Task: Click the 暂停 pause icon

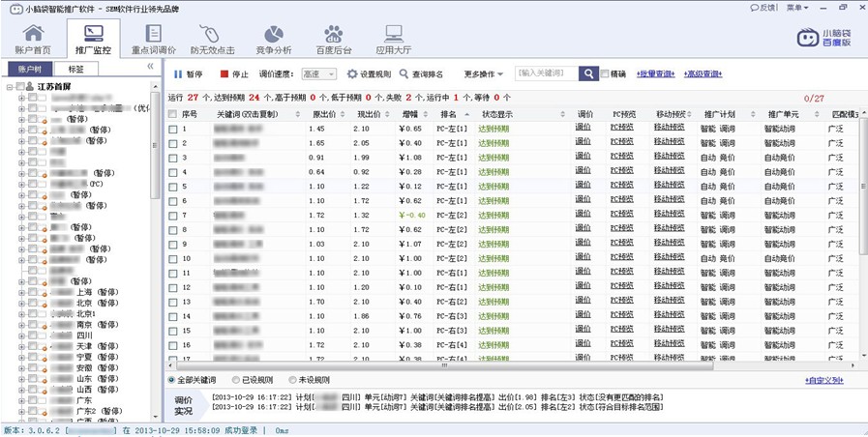Action: (x=178, y=74)
